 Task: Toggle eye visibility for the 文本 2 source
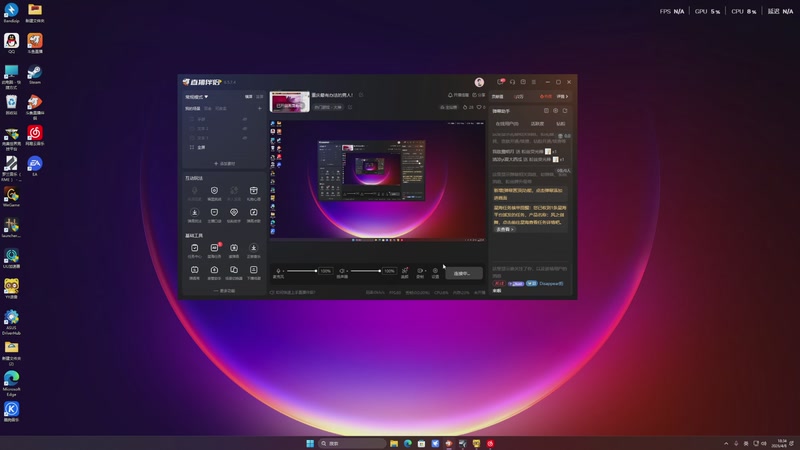click(245, 129)
